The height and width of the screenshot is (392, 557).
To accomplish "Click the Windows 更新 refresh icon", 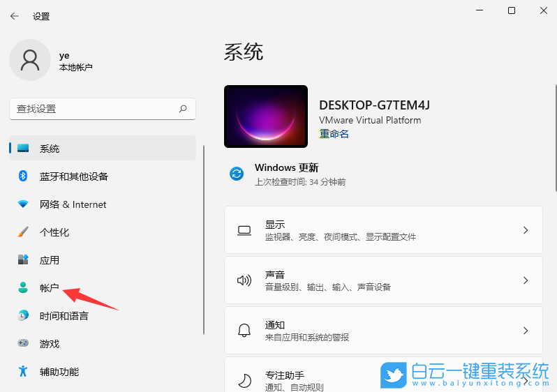I will pos(237,174).
